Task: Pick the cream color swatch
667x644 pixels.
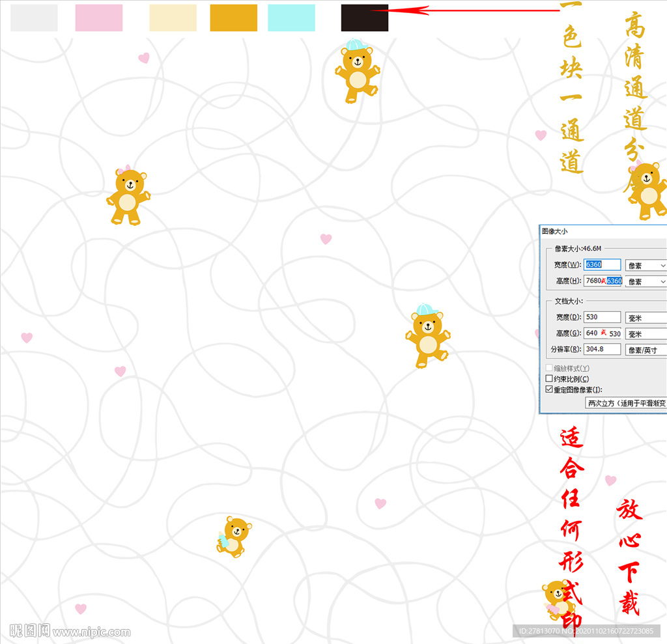Action: coord(173,18)
